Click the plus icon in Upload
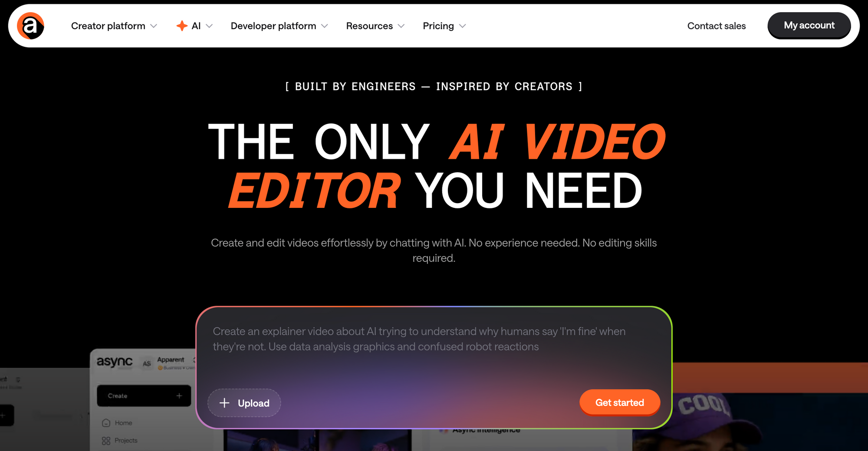The width and height of the screenshot is (868, 451). coord(224,403)
